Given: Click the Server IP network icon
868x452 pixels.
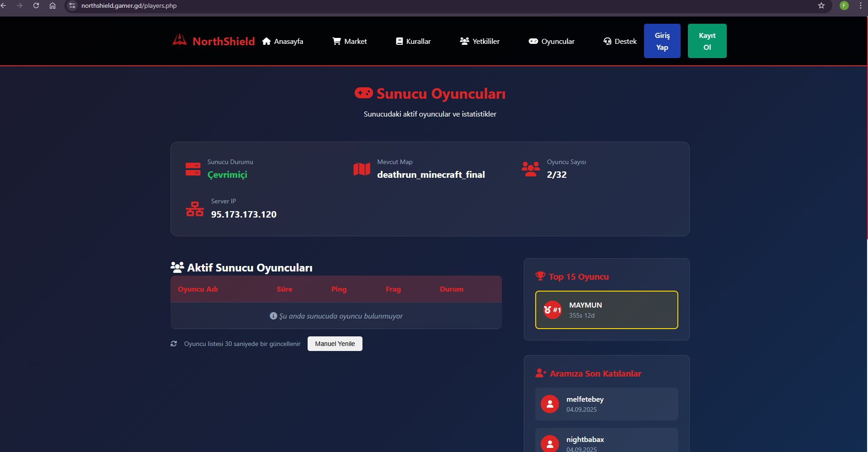Looking at the screenshot, I should [x=195, y=209].
